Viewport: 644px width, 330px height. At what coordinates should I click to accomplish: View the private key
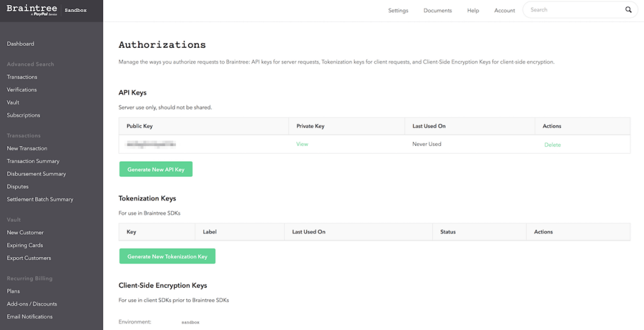(x=302, y=144)
